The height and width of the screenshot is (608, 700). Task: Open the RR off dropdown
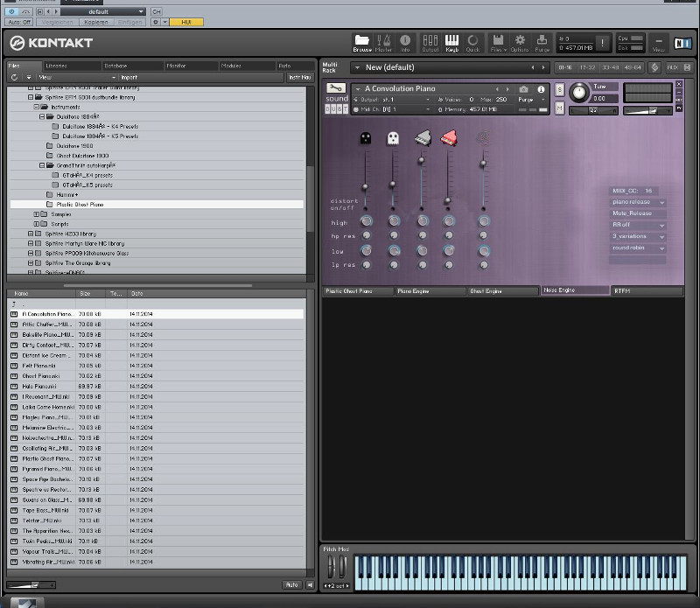click(637, 225)
